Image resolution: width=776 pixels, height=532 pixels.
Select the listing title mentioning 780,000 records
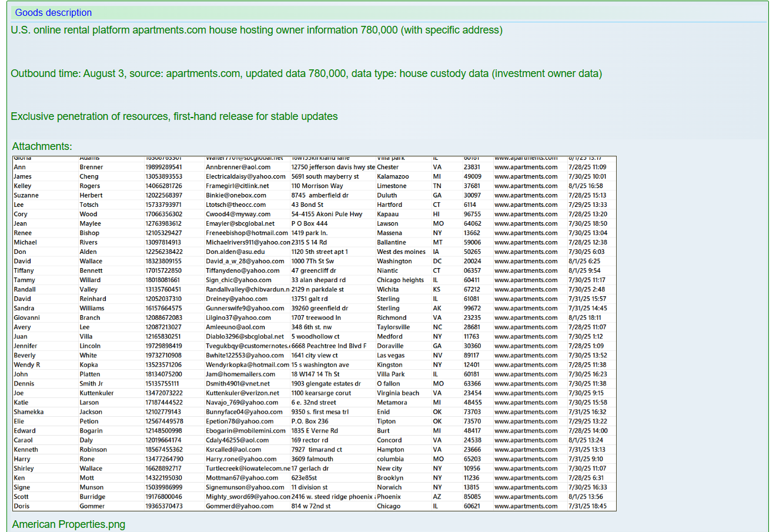click(256, 30)
